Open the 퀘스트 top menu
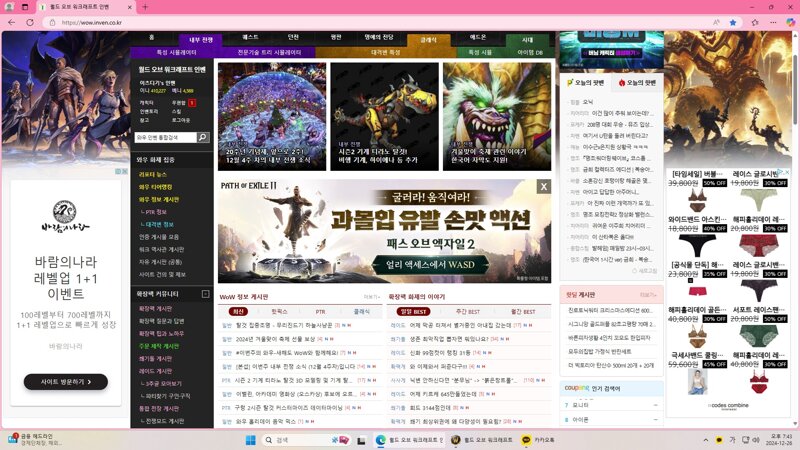This screenshot has width=800, height=450. [x=250, y=37]
